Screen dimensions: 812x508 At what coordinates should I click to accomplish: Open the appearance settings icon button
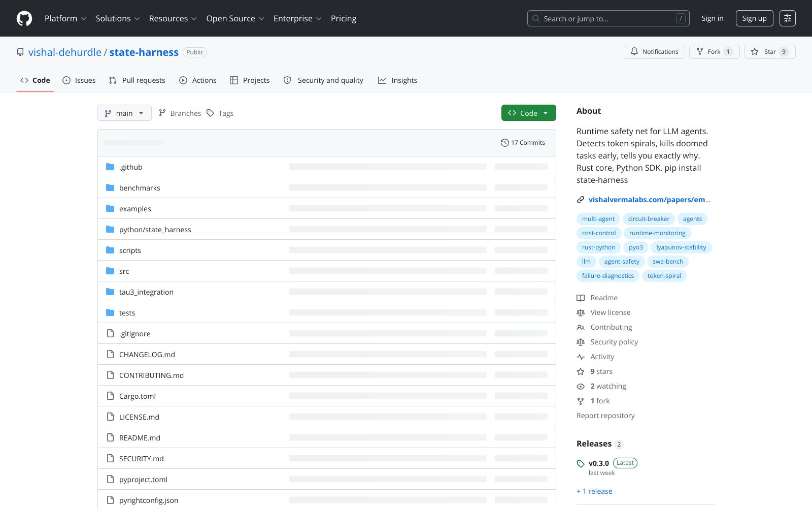(788, 18)
